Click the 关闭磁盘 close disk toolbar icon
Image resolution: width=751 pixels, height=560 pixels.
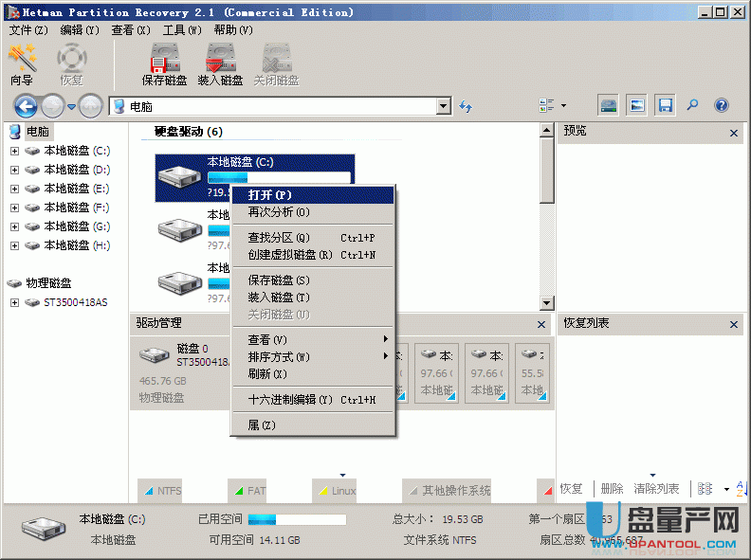point(276,64)
